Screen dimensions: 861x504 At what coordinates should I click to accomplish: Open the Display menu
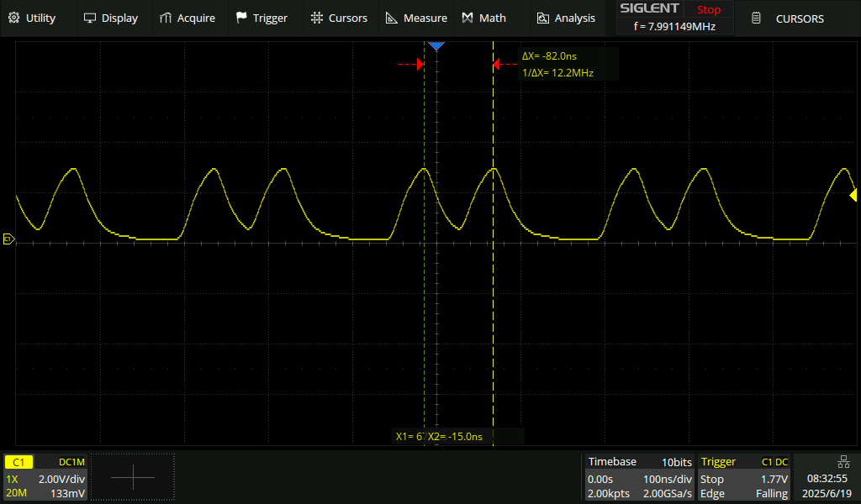tap(110, 18)
